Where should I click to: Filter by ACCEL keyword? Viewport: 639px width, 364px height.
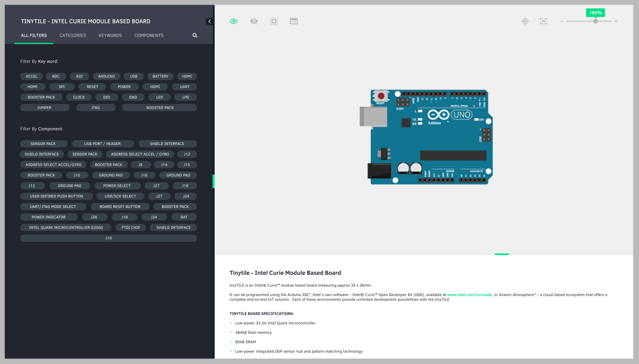point(31,76)
